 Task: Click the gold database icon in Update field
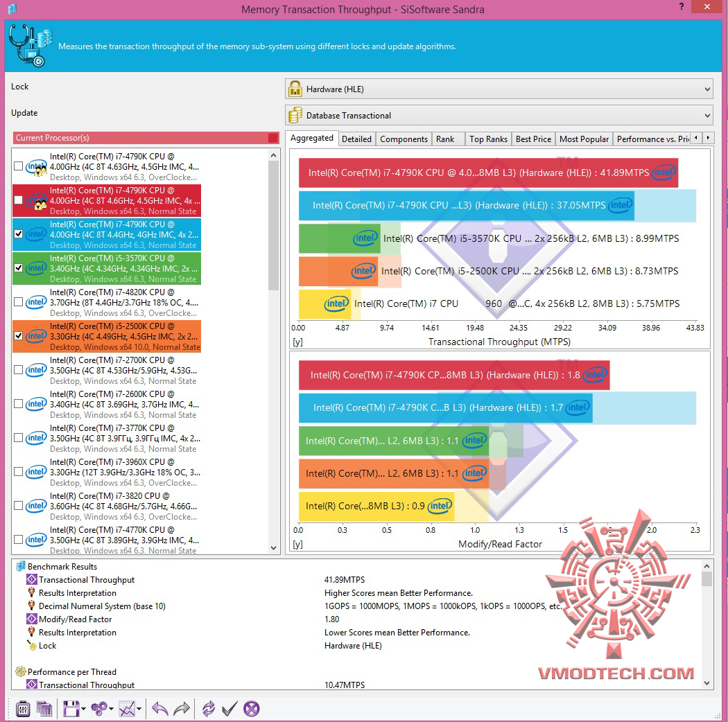(x=295, y=115)
